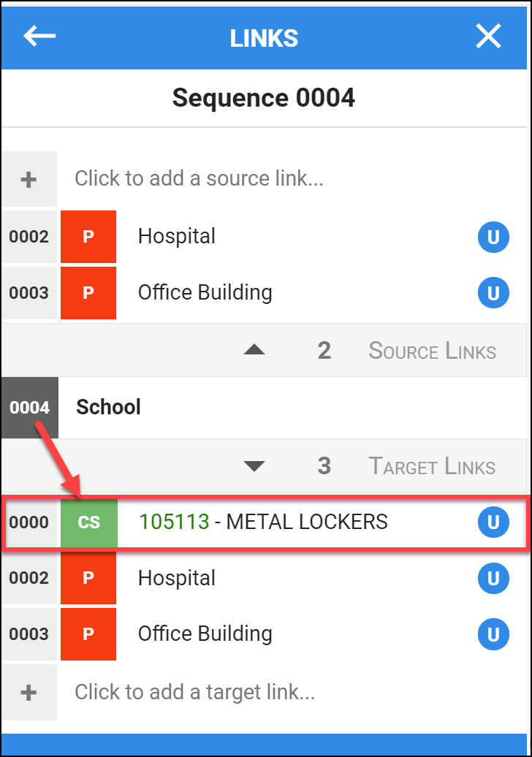Click the target links count 3

point(324,466)
